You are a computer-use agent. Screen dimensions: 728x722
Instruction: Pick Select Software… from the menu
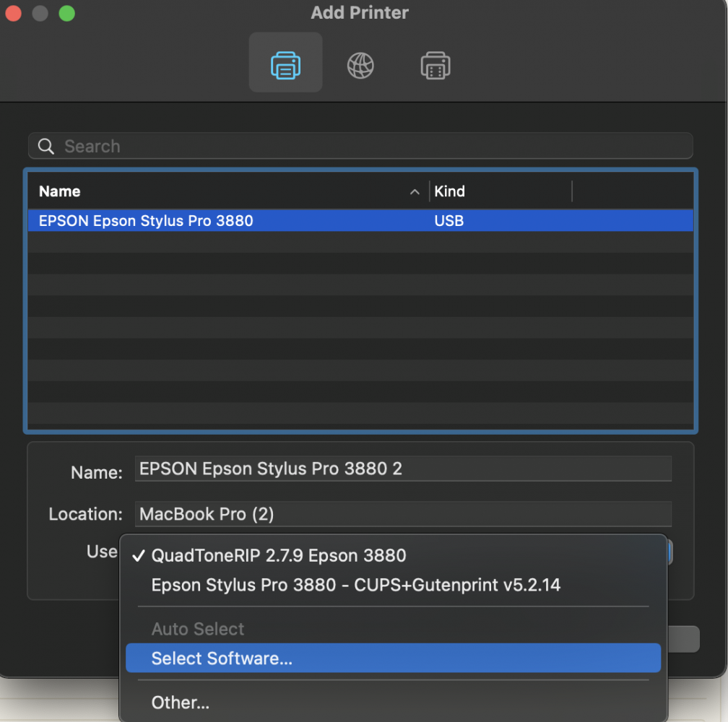[393, 658]
